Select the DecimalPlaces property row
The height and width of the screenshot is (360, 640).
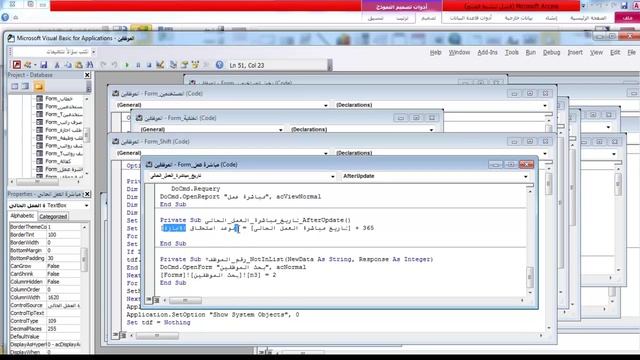[x=44, y=329]
